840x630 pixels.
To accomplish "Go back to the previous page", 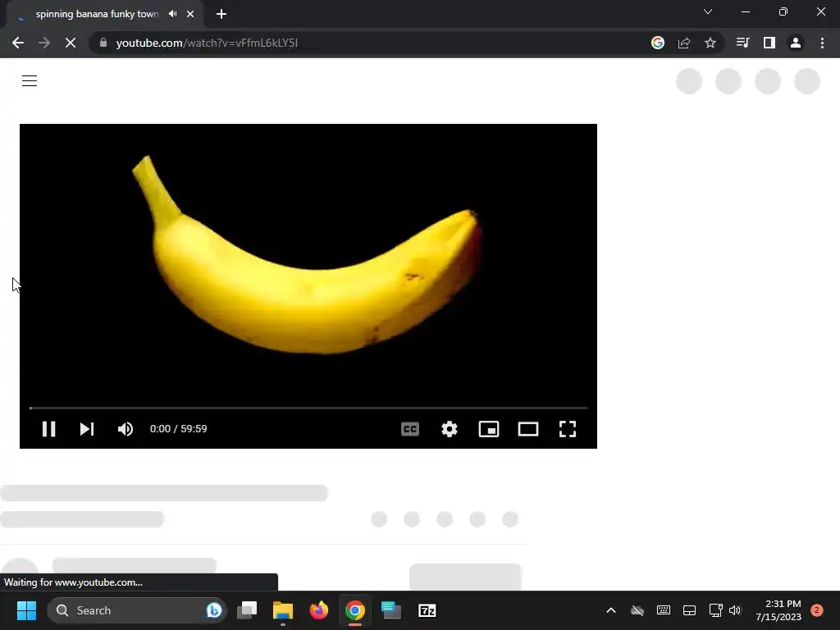I will point(18,43).
